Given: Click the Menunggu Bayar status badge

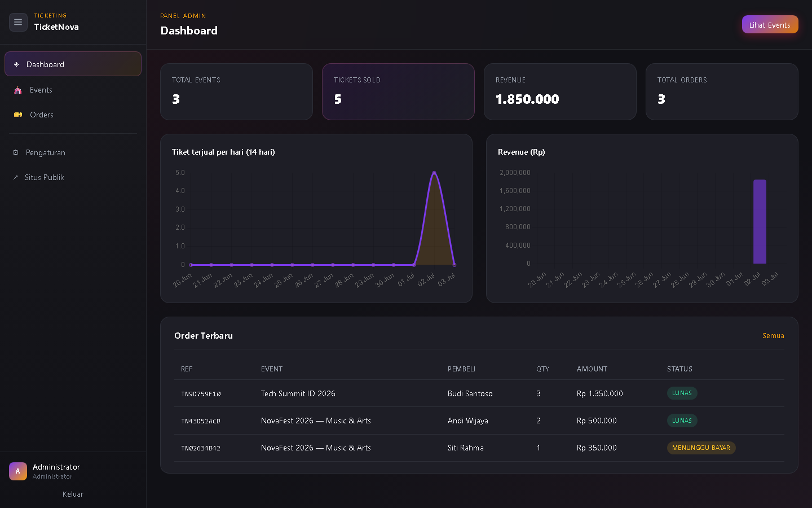Looking at the screenshot, I should (701, 448).
